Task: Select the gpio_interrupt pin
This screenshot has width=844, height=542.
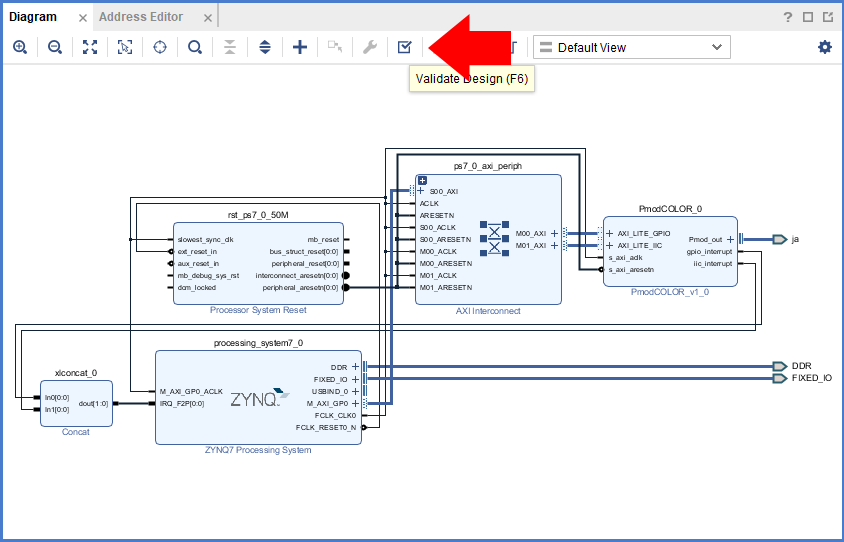Action: 709,251
